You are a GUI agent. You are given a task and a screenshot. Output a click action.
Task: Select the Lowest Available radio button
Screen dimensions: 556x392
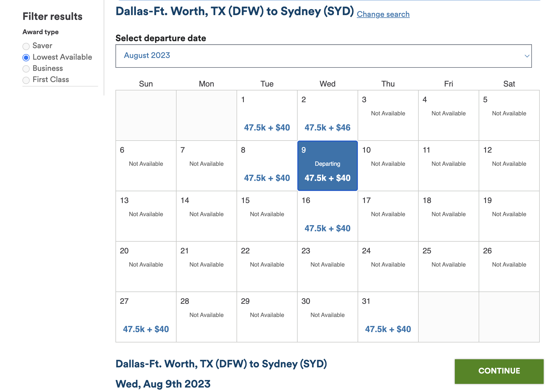[x=26, y=58]
